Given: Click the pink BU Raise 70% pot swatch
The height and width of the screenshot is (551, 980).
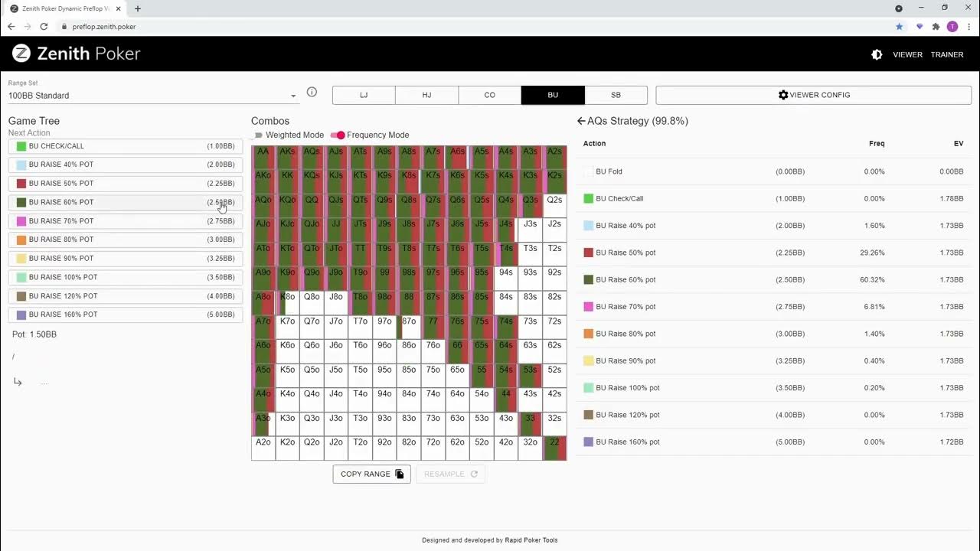Looking at the screenshot, I should point(588,306).
